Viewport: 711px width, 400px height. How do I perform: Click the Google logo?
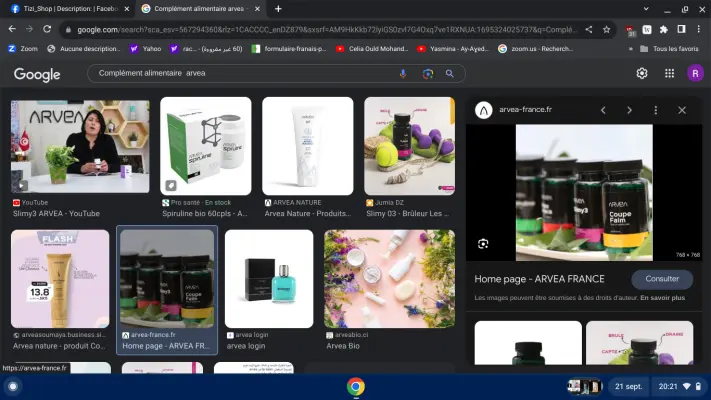click(x=37, y=74)
